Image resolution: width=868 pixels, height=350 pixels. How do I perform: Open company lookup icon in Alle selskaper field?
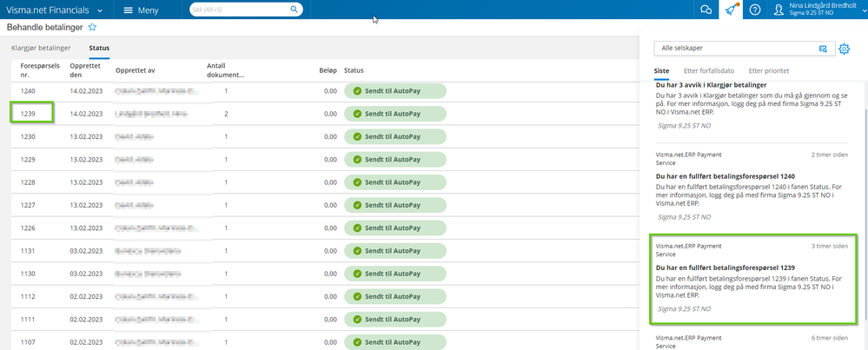pos(823,49)
